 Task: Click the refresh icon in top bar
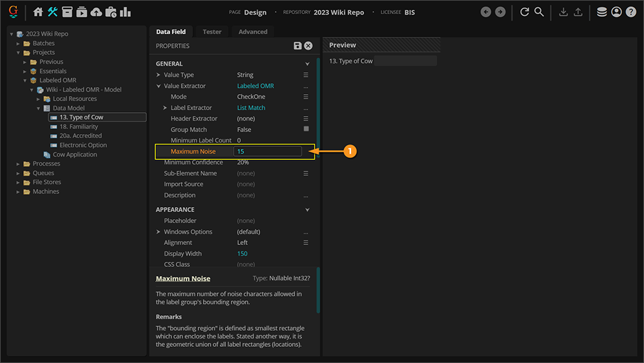click(524, 12)
